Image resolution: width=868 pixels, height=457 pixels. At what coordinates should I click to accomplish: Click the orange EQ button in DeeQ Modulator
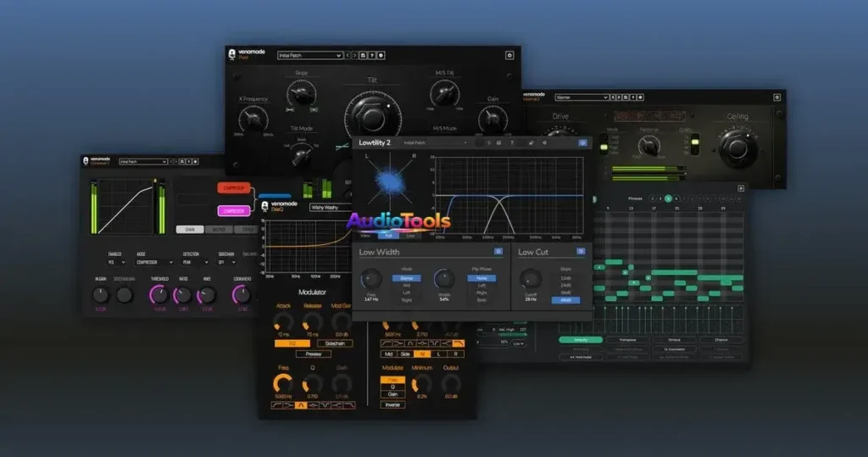click(x=292, y=343)
